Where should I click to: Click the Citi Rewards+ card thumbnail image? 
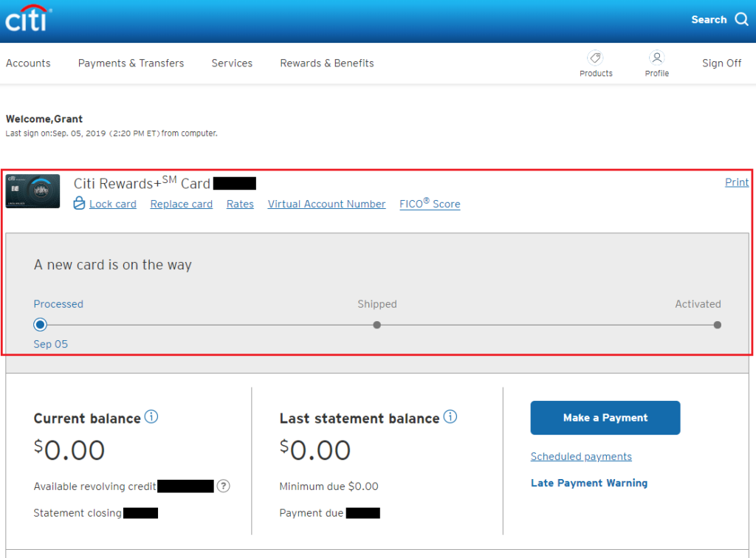[32, 190]
